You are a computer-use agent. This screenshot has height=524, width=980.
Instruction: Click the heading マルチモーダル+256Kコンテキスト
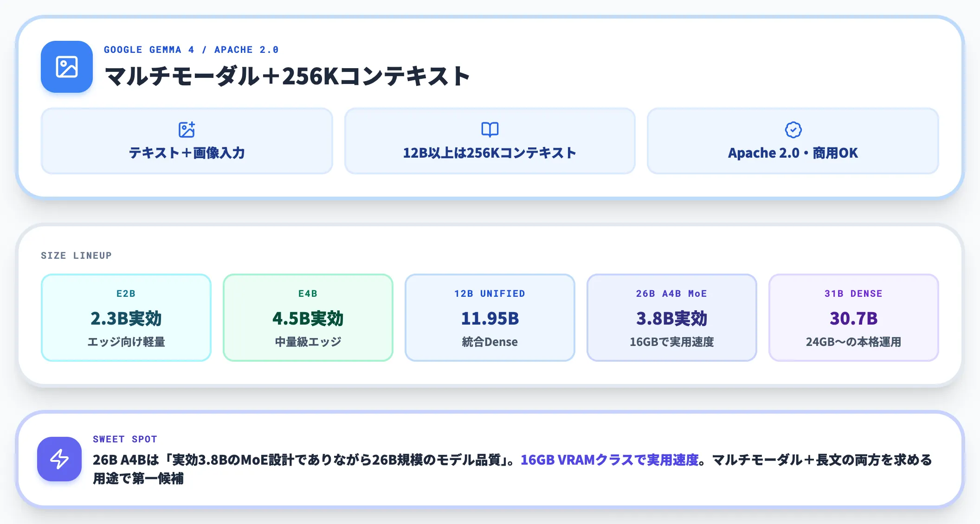click(x=288, y=76)
